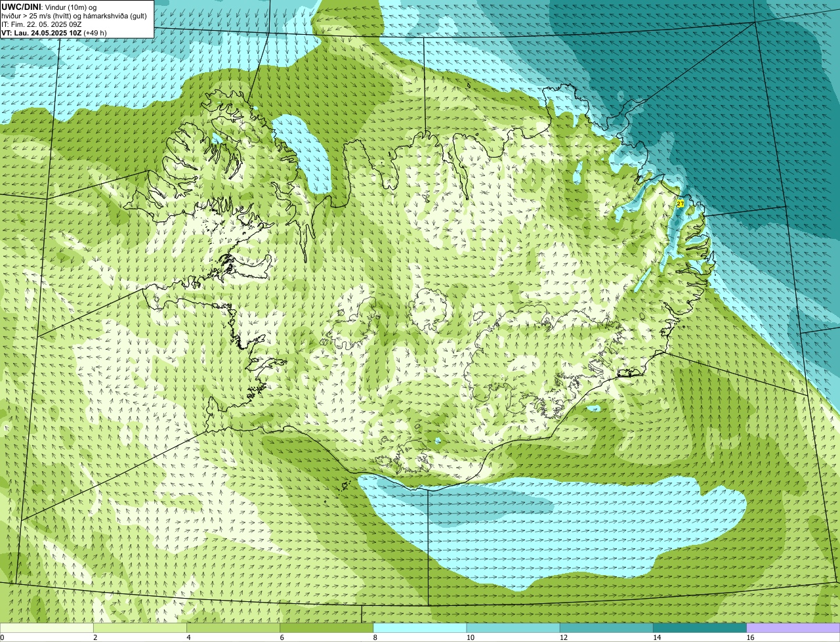Click the scale label '14'
840x642 pixels.
[657, 637]
